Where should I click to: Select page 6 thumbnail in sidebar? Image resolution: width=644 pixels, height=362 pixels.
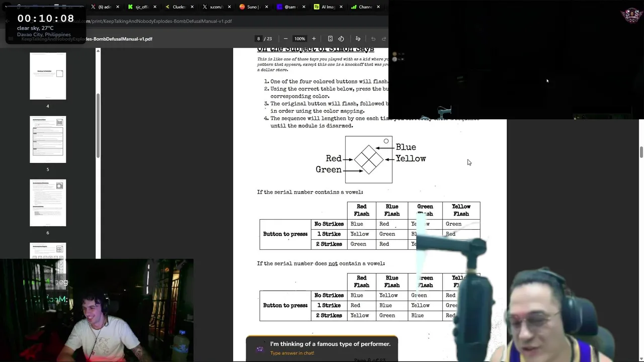tap(48, 203)
